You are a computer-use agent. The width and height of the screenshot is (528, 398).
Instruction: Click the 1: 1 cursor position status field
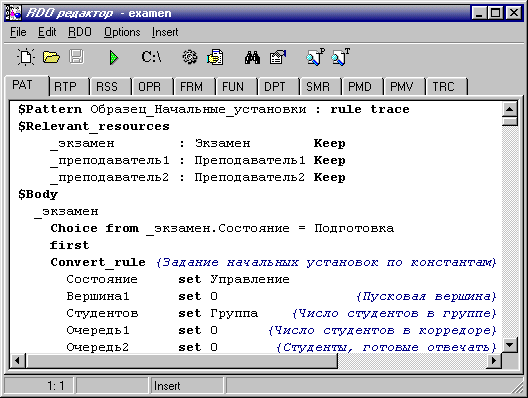point(39,386)
